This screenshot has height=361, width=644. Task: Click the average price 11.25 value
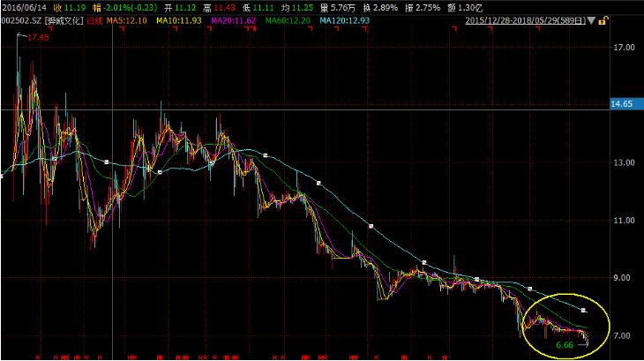[x=303, y=7]
